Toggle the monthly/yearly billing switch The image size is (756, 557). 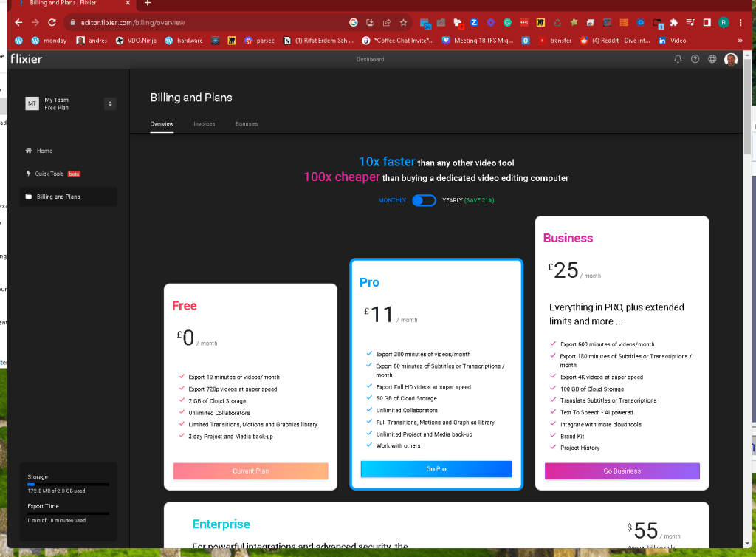tap(425, 200)
